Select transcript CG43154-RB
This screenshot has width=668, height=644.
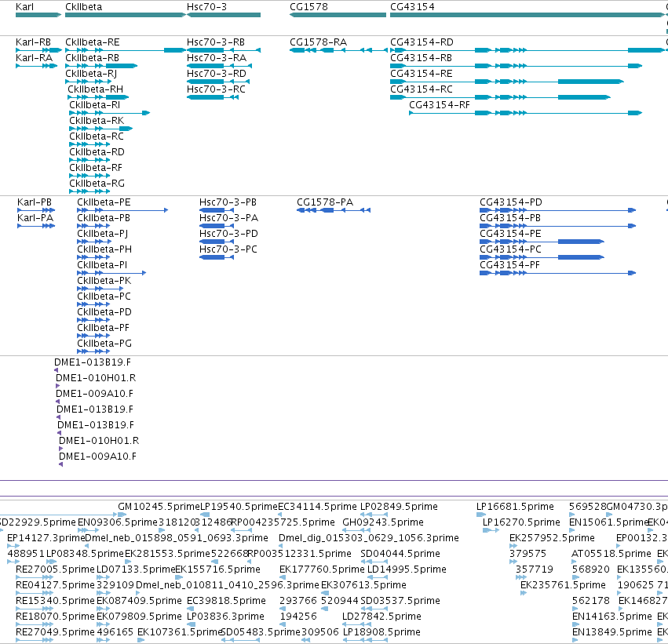pyautogui.click(x=421, y=58)
